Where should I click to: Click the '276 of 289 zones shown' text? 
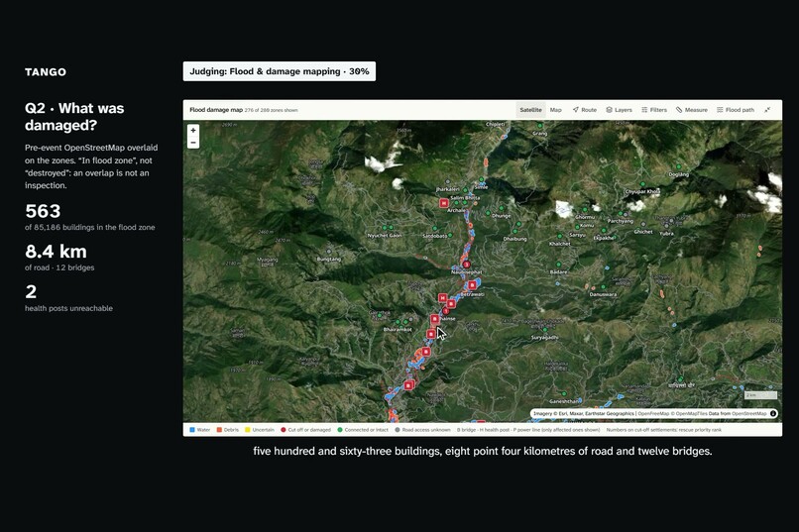click(x=271, y=110)
